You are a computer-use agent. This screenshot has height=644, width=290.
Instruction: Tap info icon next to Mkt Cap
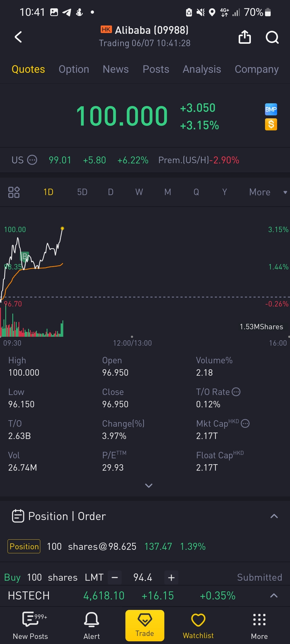(245, 423)
